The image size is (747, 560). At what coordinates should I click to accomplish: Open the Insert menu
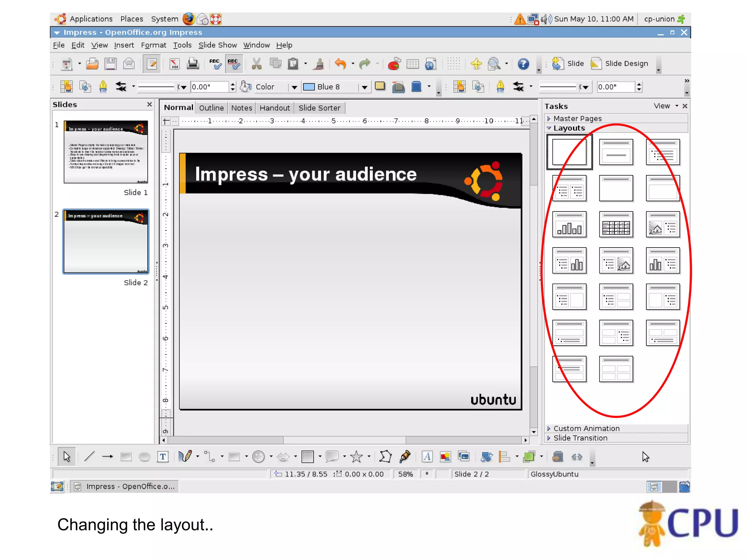click(124, 45)
